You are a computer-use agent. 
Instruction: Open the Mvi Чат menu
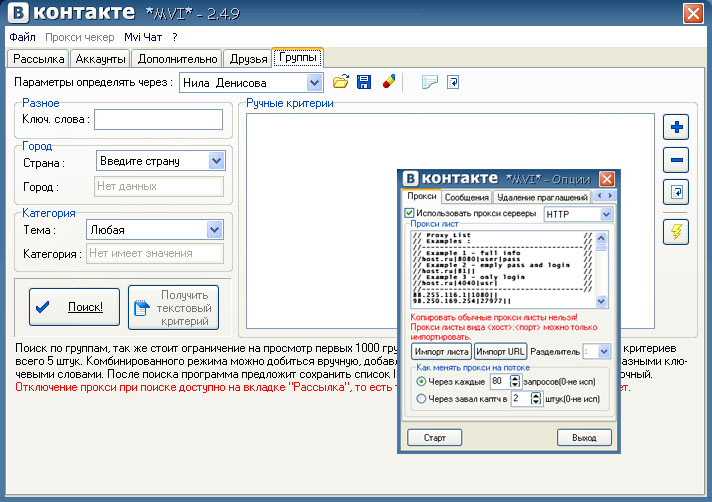143,37
